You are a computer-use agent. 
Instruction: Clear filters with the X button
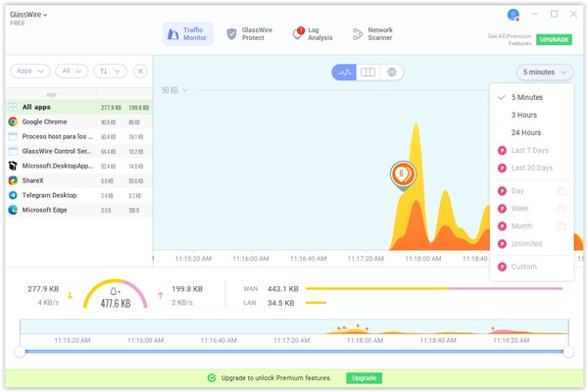(x=140, y=72)
